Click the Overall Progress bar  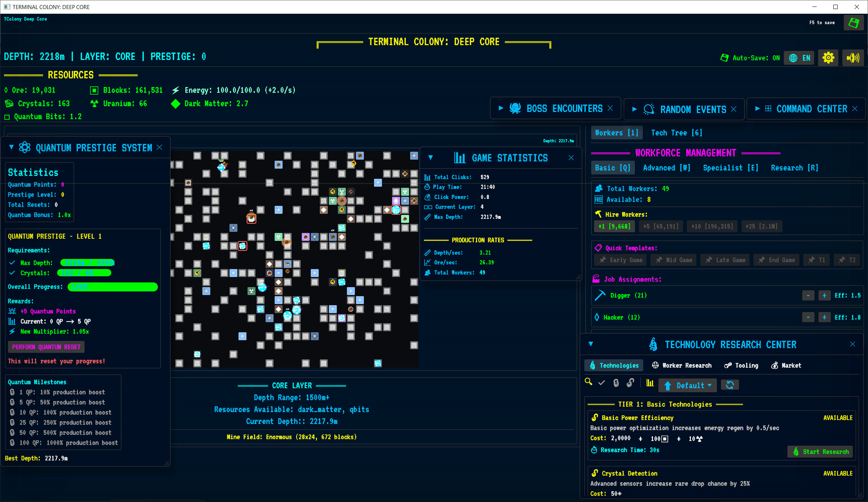click(x=112, y=287)
